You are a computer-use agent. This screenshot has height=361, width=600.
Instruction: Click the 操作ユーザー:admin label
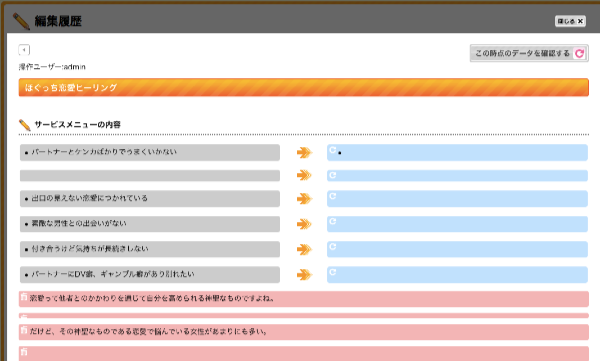(x=52, y=67)
